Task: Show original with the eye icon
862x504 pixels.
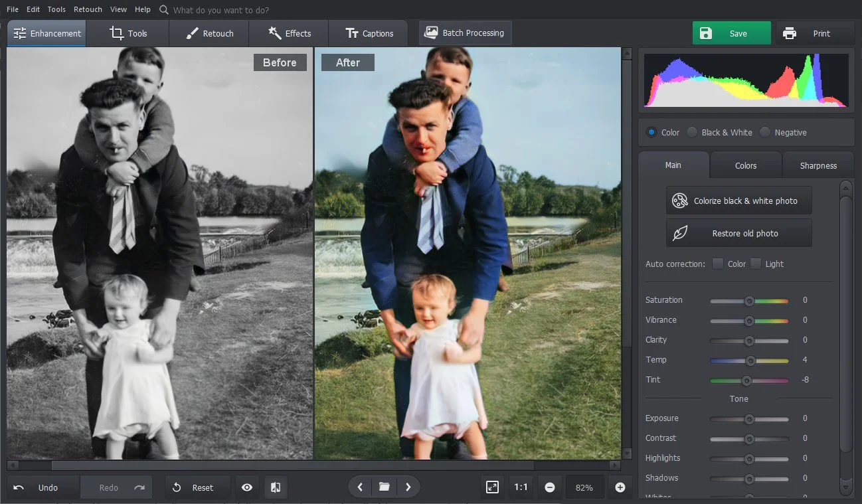Action: click(247, 487)
